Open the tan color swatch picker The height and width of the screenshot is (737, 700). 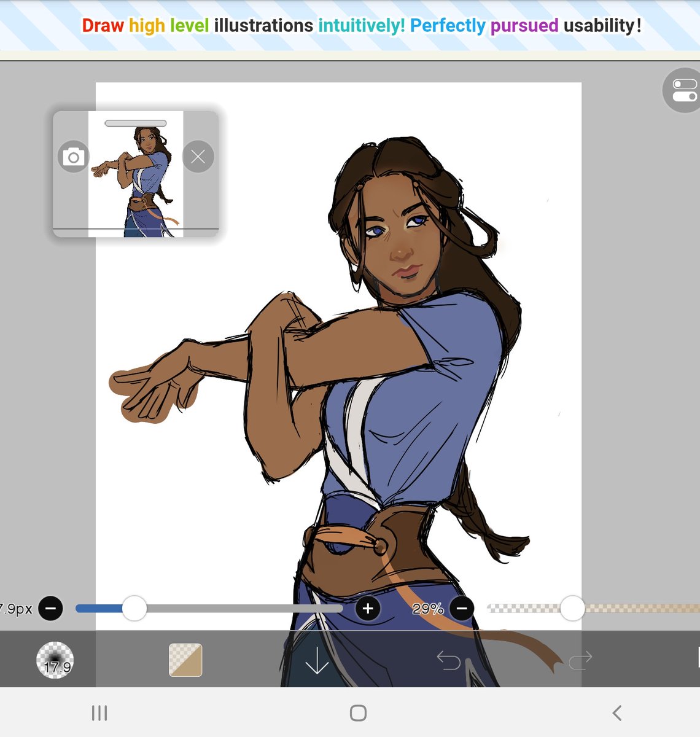click(185, 660)
